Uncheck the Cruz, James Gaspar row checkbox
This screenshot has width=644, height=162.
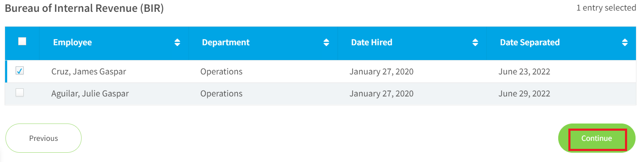pyautogui.click(x=19, y=71)
